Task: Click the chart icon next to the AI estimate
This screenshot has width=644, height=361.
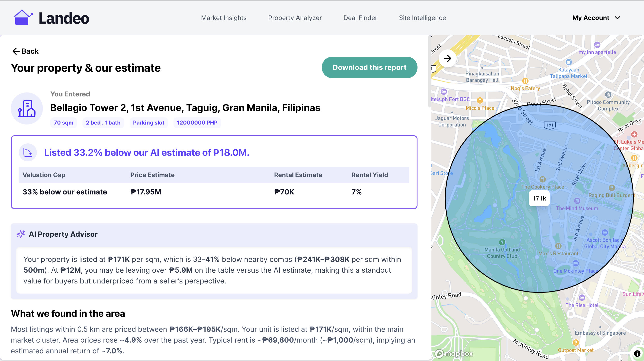Action: (x=28, y=152)
